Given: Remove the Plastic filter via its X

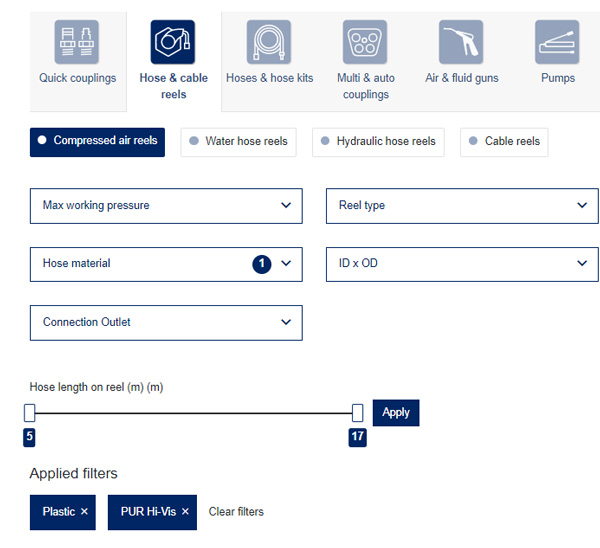Looking at the screenshot, I should 84,512.
